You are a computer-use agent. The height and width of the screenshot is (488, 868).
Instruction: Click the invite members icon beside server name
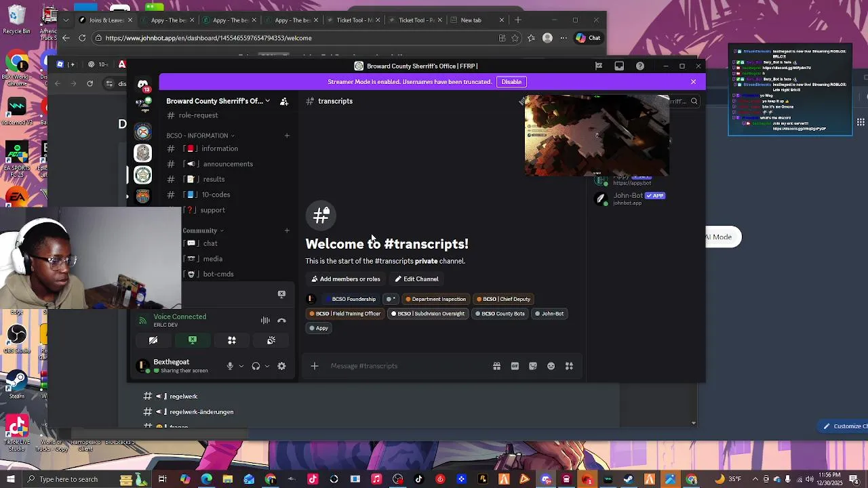tap(284, 101)
